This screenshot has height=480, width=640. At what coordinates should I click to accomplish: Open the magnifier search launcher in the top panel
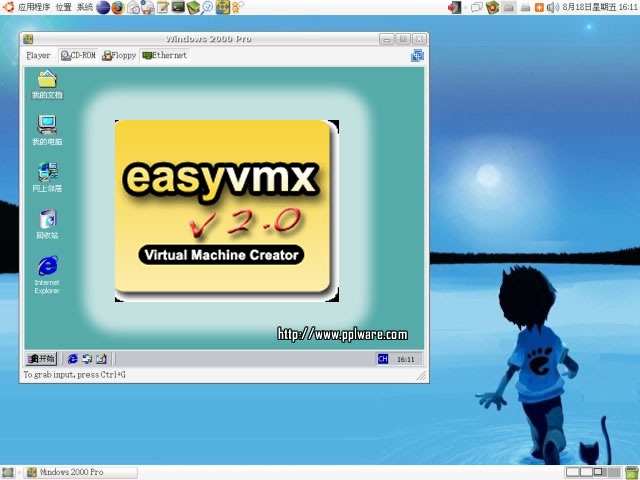click(x=207, y=7)
